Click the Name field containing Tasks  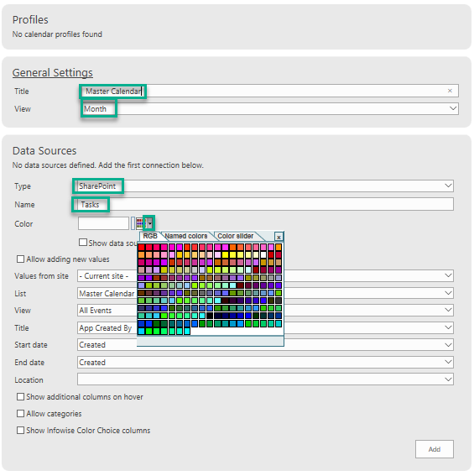coord(266,204)
